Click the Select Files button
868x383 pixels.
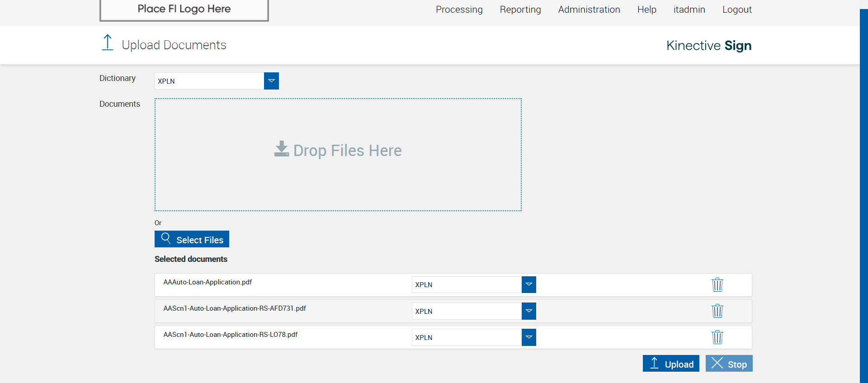coord(192,239)
